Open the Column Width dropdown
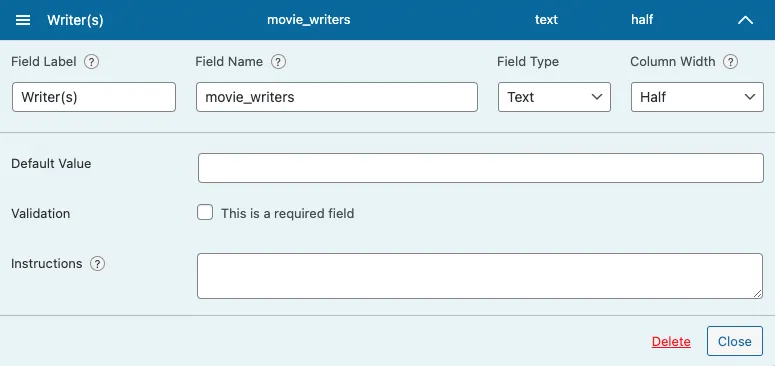The image size is (775, 366). 697,97
